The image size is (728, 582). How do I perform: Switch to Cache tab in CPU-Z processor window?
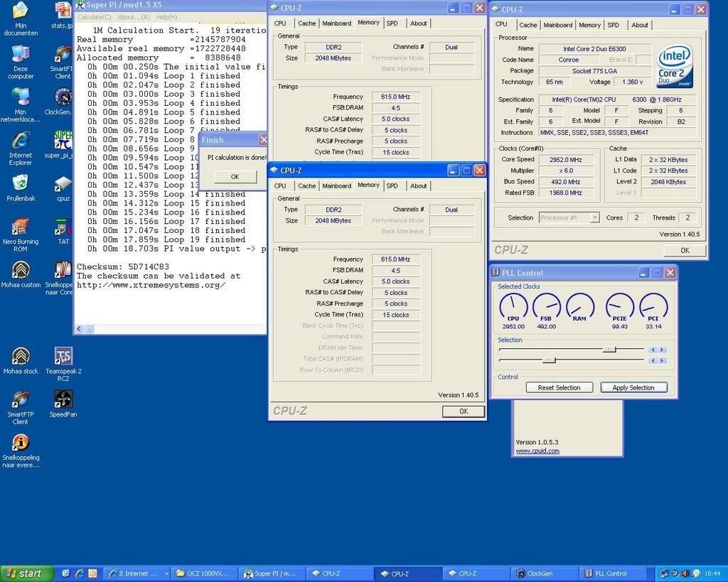coord(528,25)
